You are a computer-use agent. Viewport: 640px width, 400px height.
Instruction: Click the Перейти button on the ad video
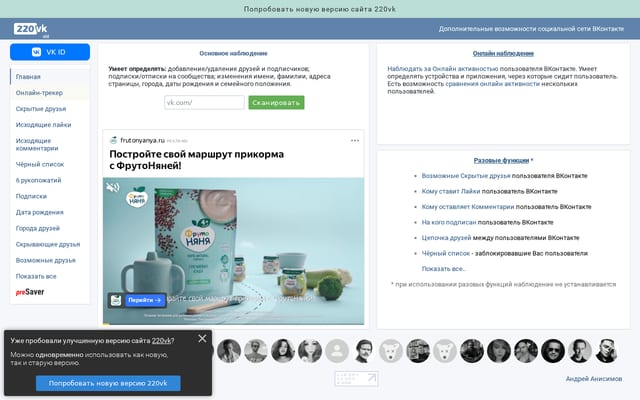tap(144, 300)
